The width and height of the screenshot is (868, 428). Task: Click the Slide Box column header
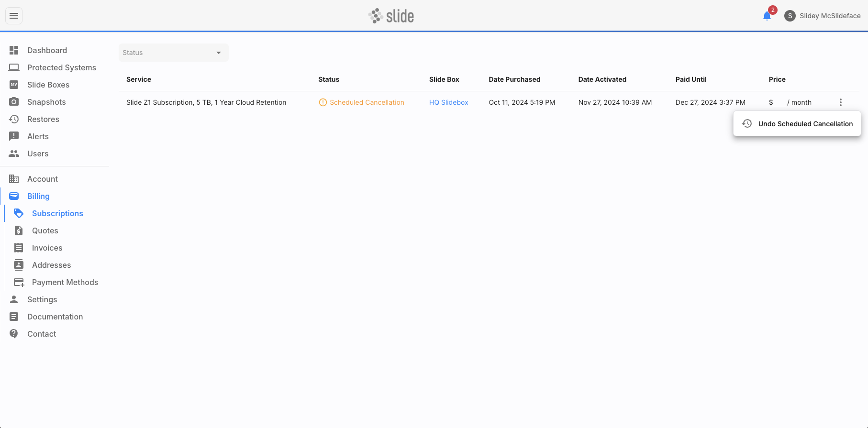point(444,79)
